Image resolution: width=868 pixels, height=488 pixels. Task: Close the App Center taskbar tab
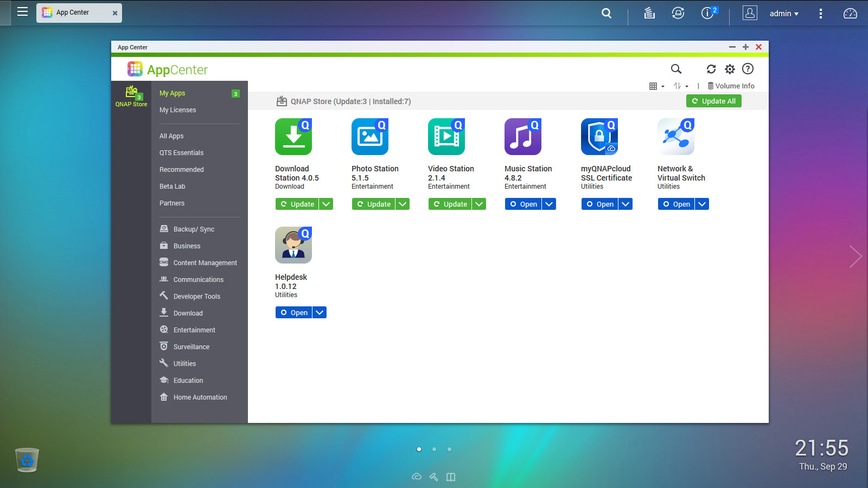(x=115, y=13)
